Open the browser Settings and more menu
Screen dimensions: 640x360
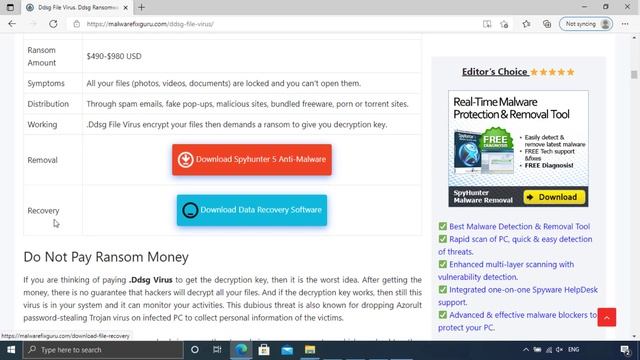coord(625,24)
